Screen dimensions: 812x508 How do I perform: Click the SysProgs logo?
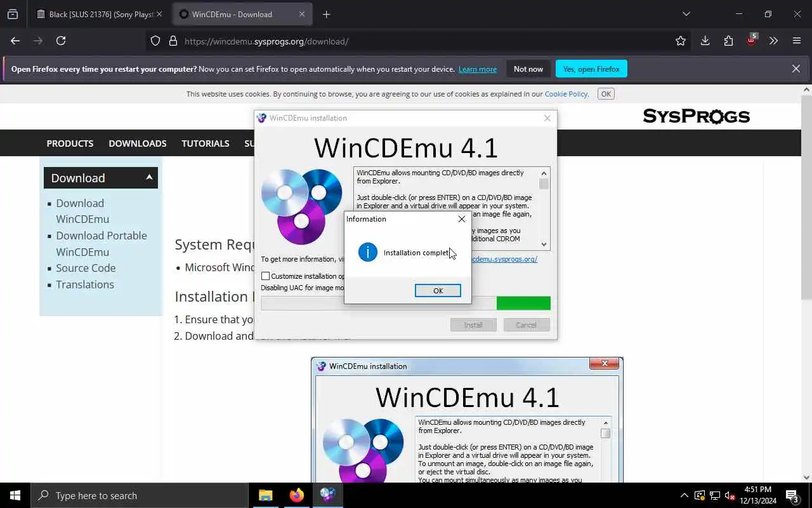coord(696,116)
